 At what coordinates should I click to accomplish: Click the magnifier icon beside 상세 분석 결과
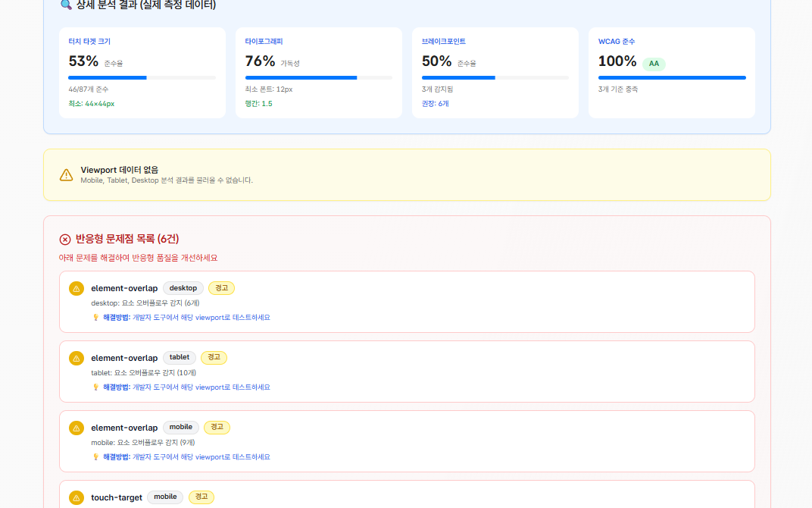pyautogui.click(x=66, y=5)
